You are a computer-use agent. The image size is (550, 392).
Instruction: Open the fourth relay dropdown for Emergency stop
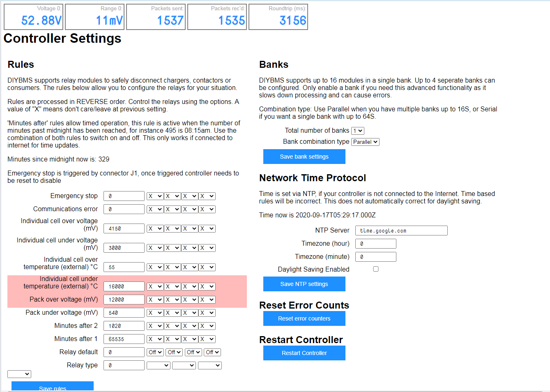(207, 196)
